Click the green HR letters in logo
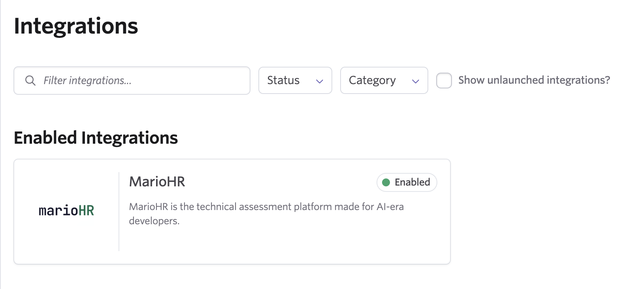The width and height of the screenshot is (644, 289). pyautogui.click(x=86, y=211)
